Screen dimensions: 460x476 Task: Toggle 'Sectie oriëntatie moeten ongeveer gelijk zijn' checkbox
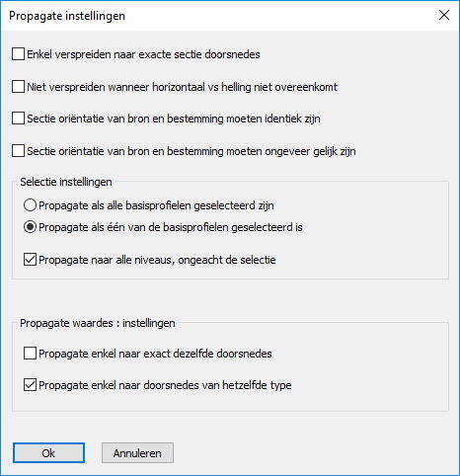pyautogui.click(x=18, y=151)
